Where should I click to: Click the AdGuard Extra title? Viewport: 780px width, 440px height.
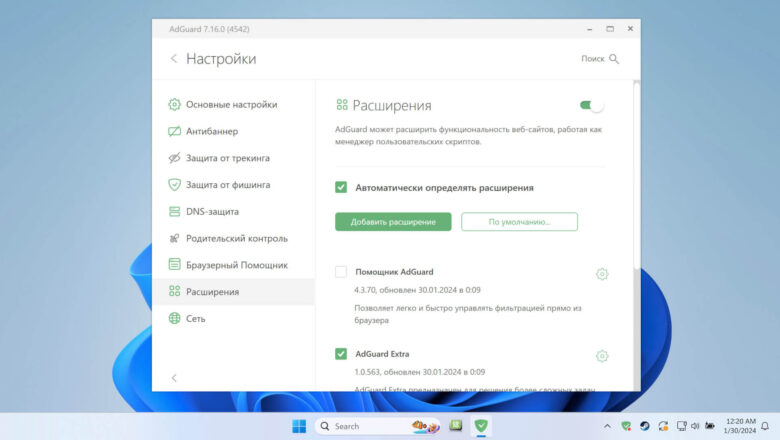coord(382,354)
